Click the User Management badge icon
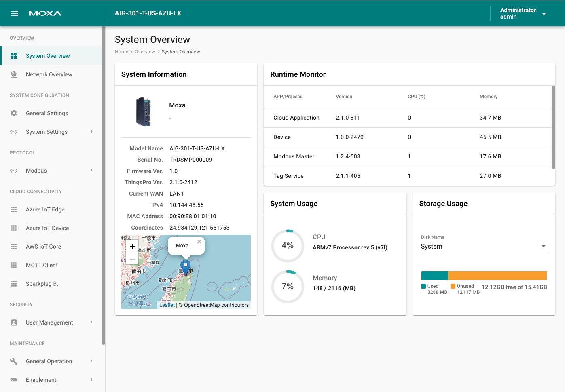Screen dimensions: 565x392 pos(14,322)
